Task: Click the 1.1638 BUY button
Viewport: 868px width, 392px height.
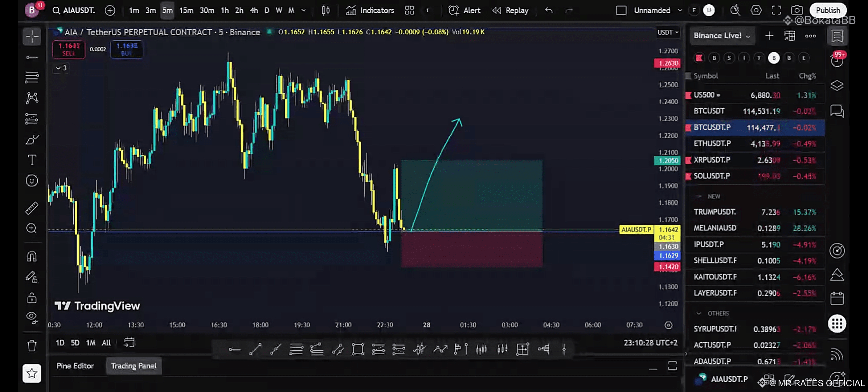Action: point(127,49)
